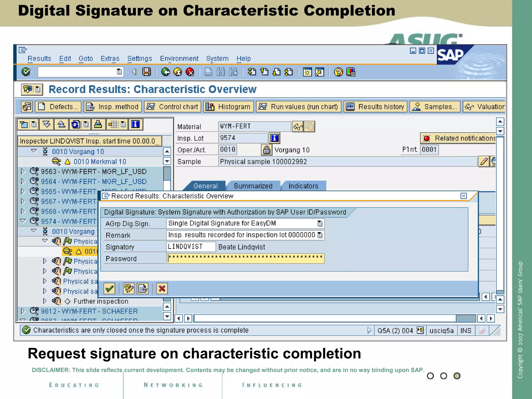
Task: Open the Goto menu
Action: (x=86, y=58)
